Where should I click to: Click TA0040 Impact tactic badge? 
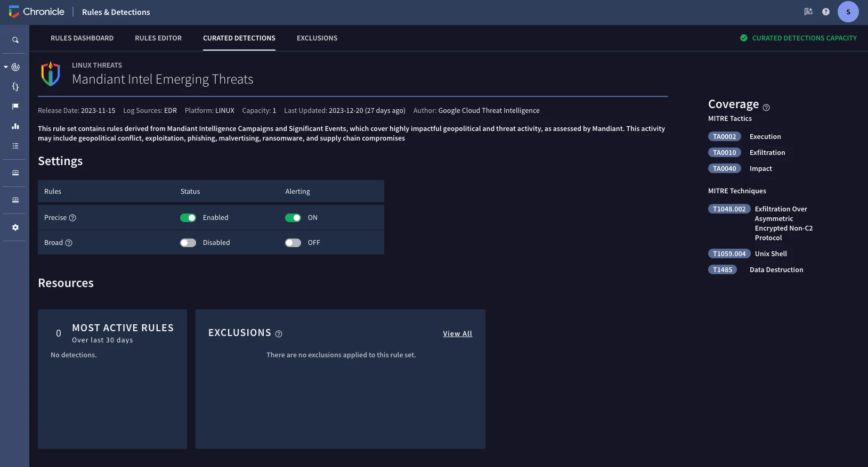pos(725,169)
